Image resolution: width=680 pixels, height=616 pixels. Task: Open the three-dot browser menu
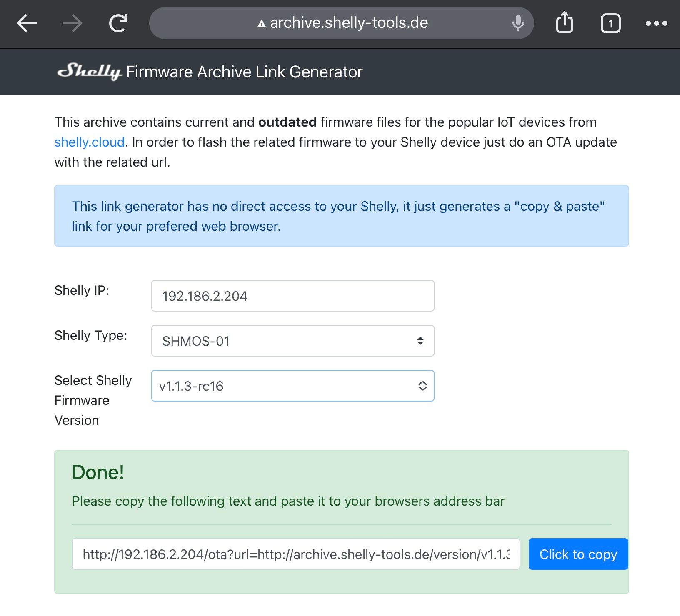pos(656,23)
